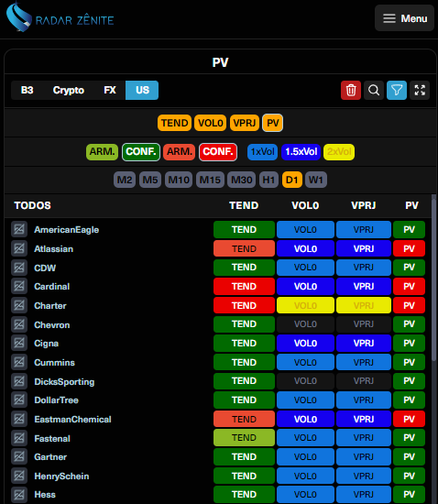Toggle the green CONF. filter

point(141,152)
